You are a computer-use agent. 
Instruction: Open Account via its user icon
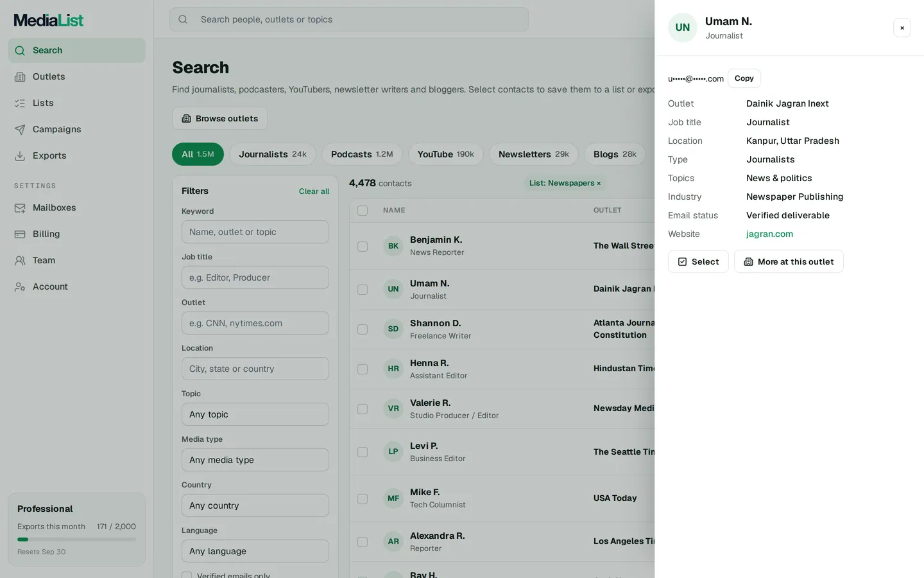point(20,287)
